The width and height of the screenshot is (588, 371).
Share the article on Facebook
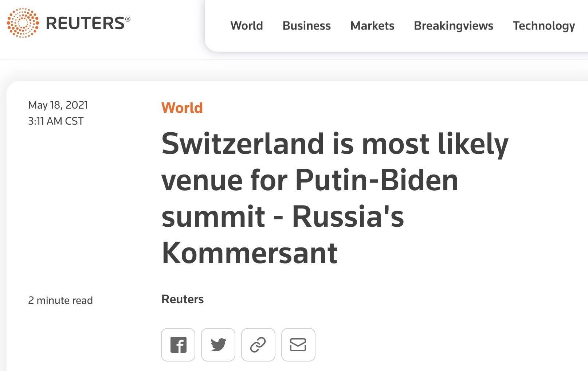[x=178, y=345]
